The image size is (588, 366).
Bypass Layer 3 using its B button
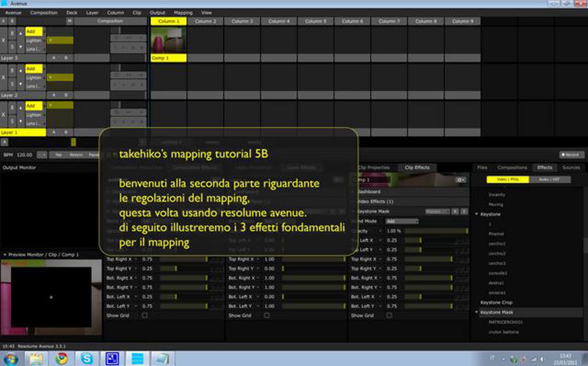tap(12, 33)
